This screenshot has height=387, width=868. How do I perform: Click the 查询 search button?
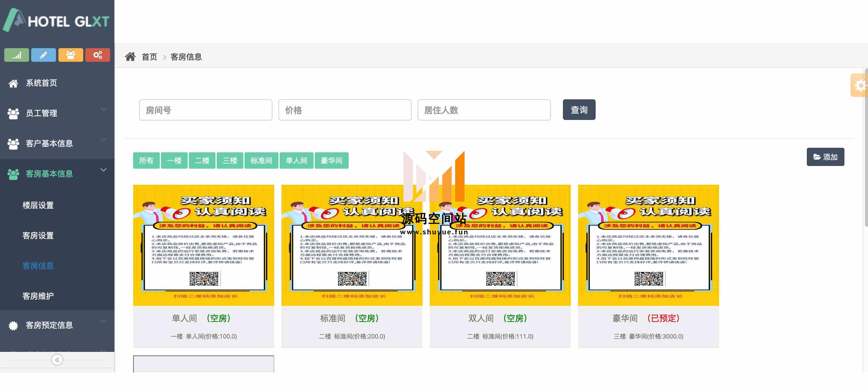579,110
